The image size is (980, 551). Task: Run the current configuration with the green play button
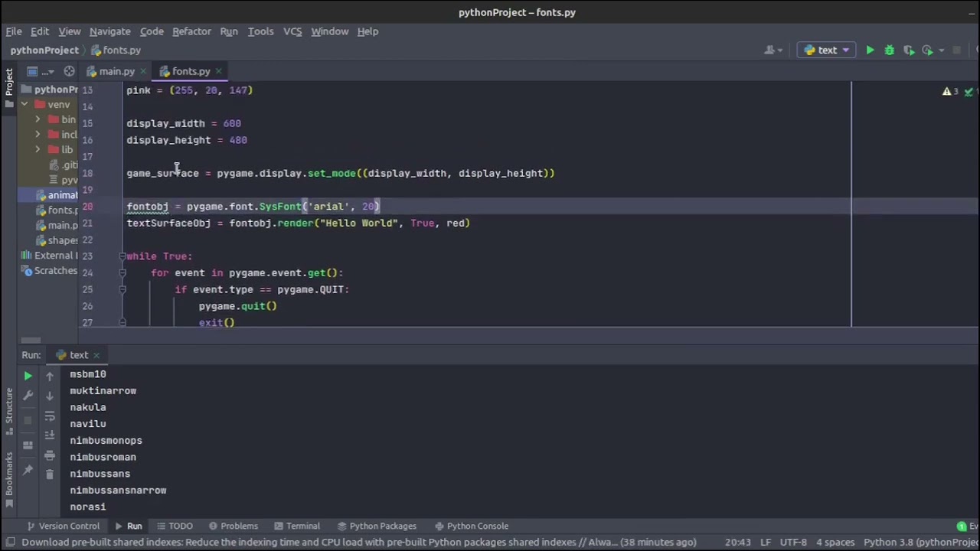870,50
